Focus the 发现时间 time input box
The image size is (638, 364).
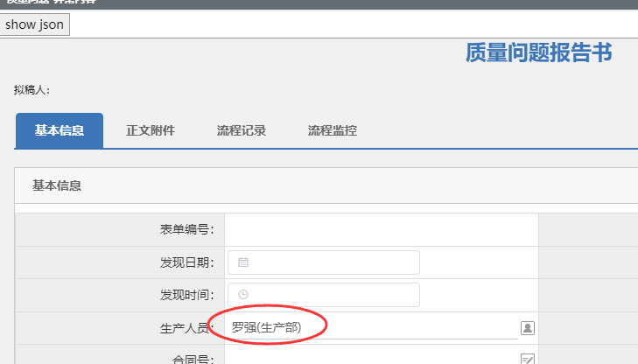[x=333, y=295]
